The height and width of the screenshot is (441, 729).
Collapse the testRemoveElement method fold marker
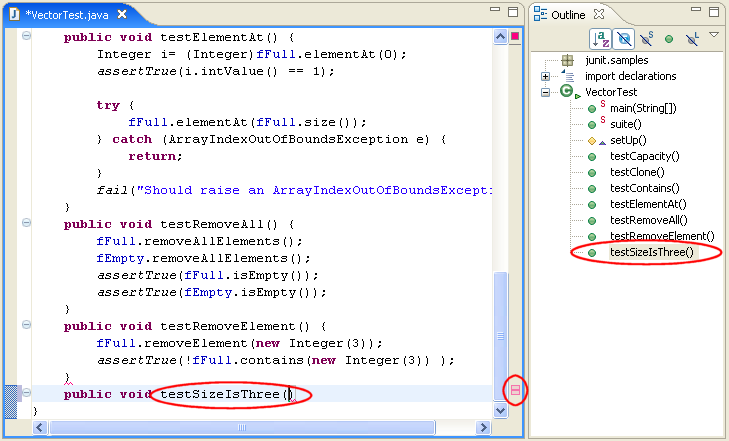27,325
